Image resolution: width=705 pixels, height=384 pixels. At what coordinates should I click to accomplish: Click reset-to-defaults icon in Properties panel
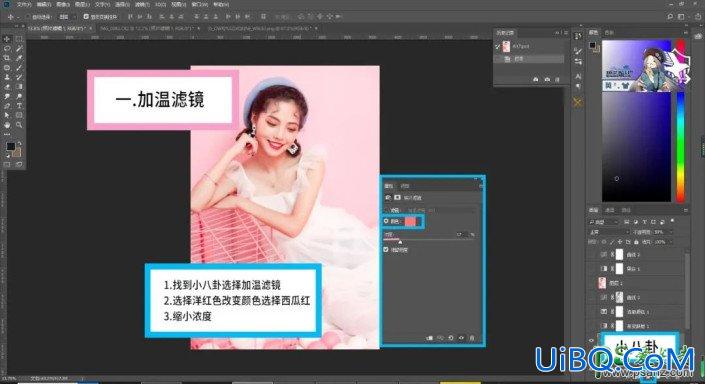coord(451,338)
